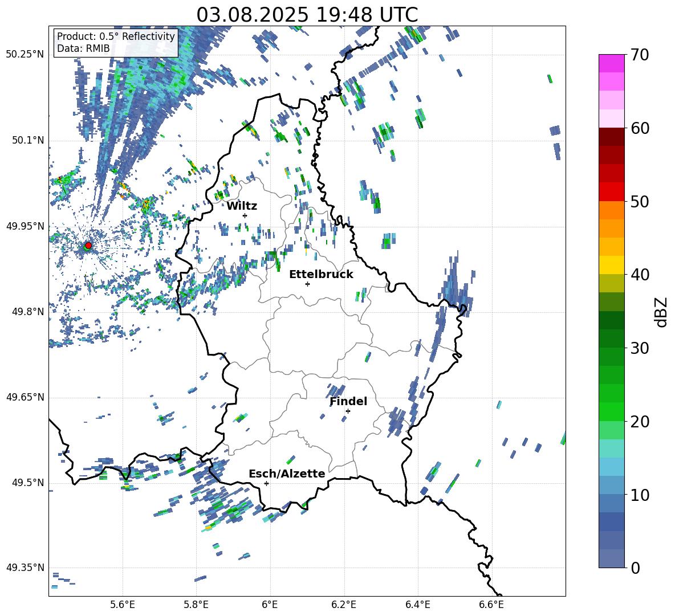Click the 49.8°N latitude label
The height and width of the screenshot is (616, 675).
[28, 312]
